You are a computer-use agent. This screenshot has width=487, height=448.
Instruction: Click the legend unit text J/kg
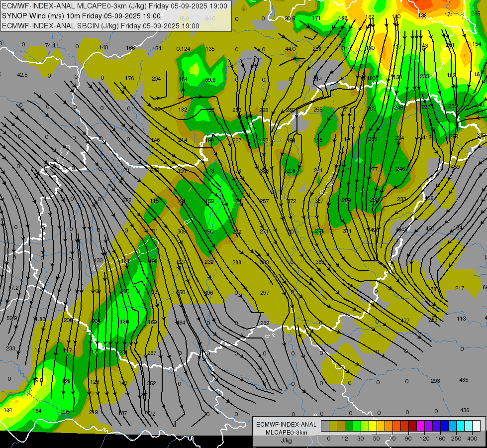coord(287,441)
